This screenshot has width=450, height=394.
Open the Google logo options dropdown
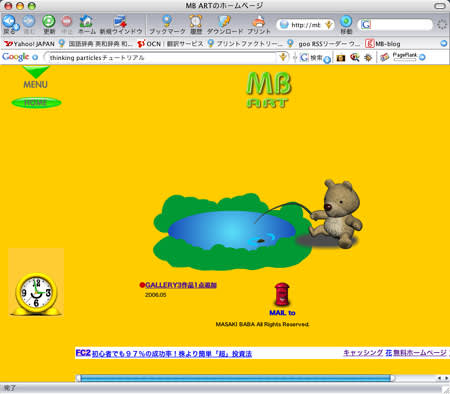tap(35, 58)
